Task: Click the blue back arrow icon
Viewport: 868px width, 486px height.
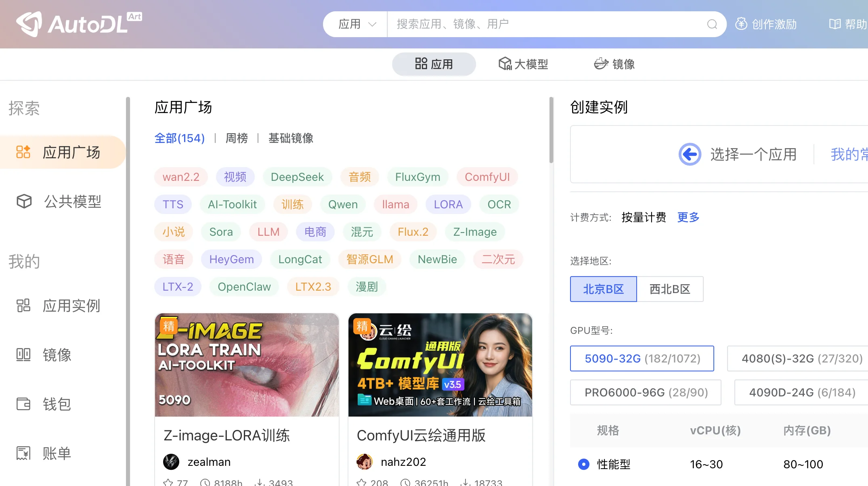Action: [x=690, y=154]
